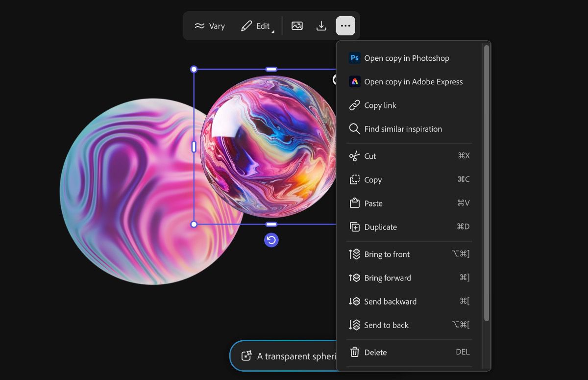Click the Vary button in toolbar

[x=210, y=26]
